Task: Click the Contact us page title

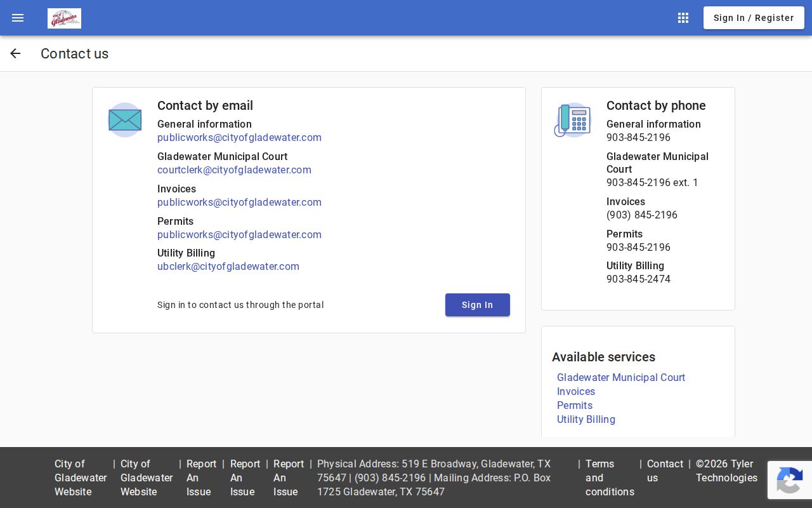Action: click(x=74, y=53)
